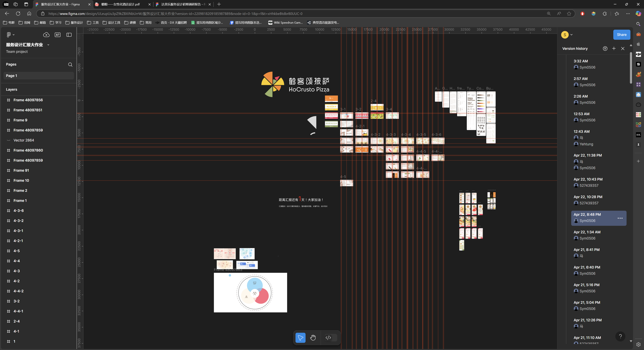Close the Version history panel
The image size is (644, 350).
(x=623, y=48)
